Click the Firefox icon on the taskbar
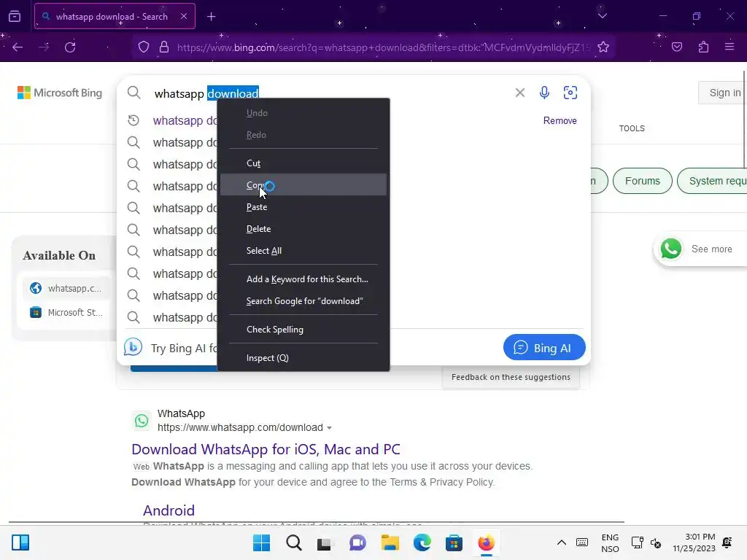This screenshot has width=747, height=560. [486, 542]
